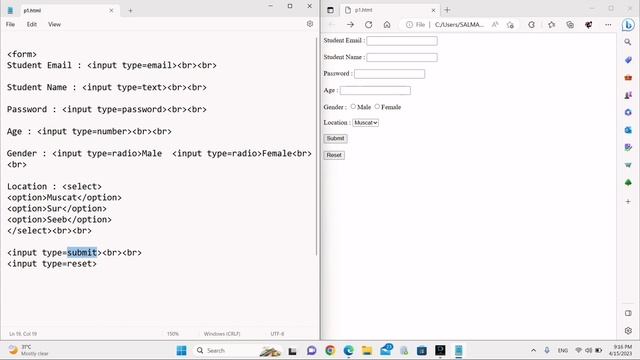This screenshot has height=360, width=640.
Task: View site information File icon
Action: pyautogui.click(x=416, y=25)
